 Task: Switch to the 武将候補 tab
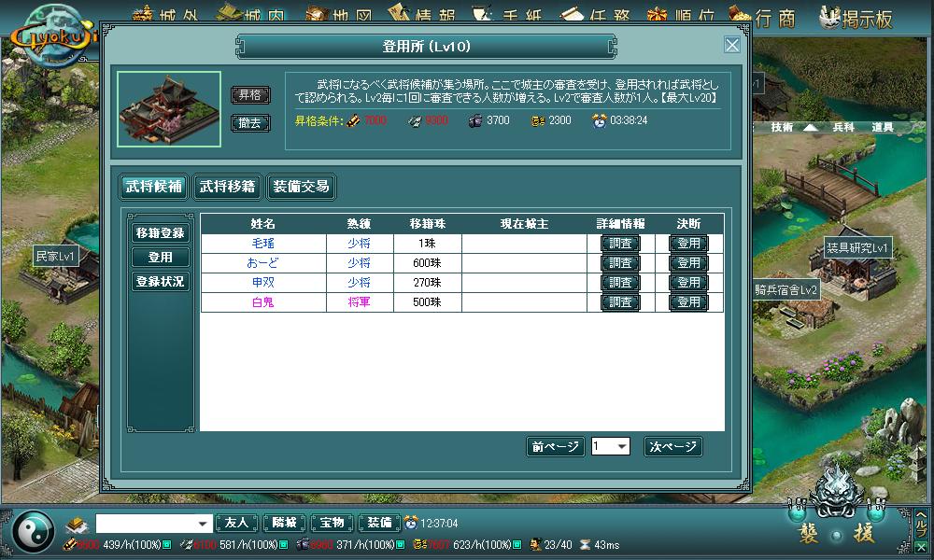click(x=154, y=187)
